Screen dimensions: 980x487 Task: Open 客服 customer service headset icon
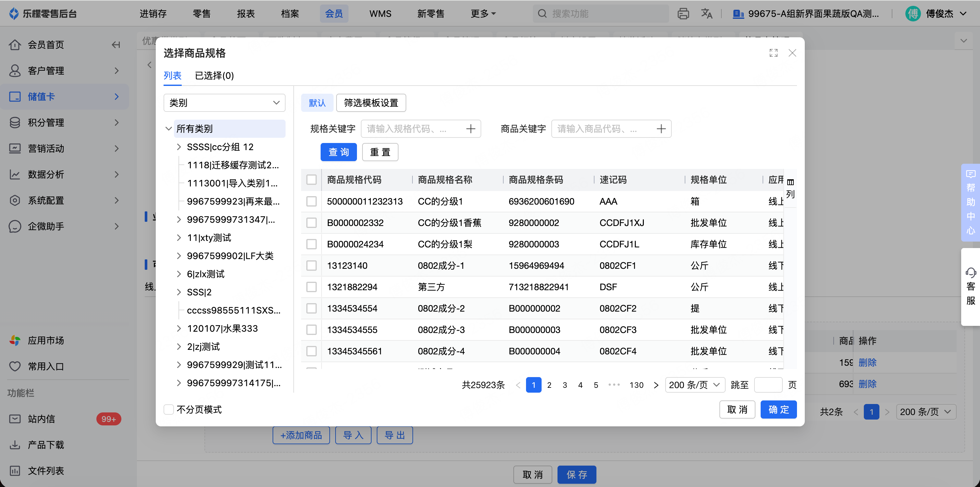coord(971,273)
